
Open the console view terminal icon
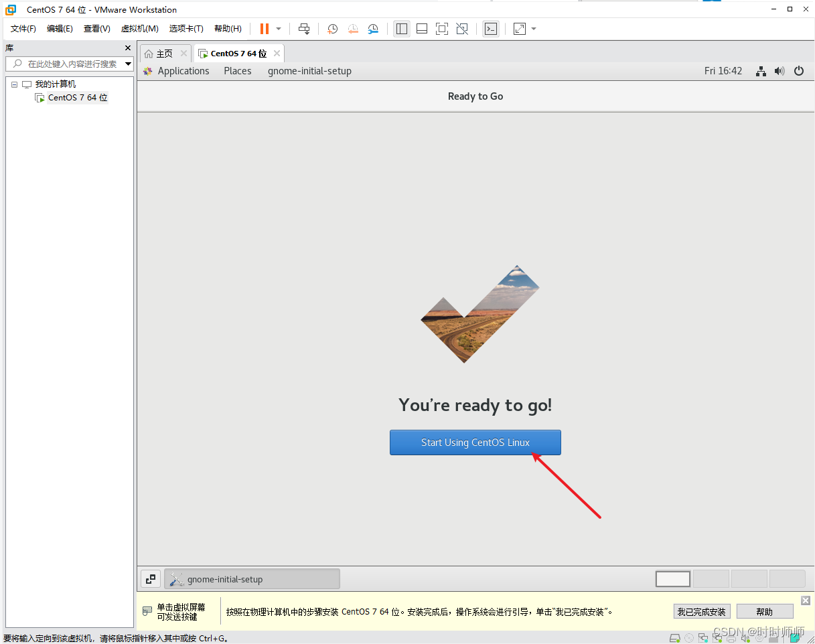pyautogui.click(x=491, y=29)
